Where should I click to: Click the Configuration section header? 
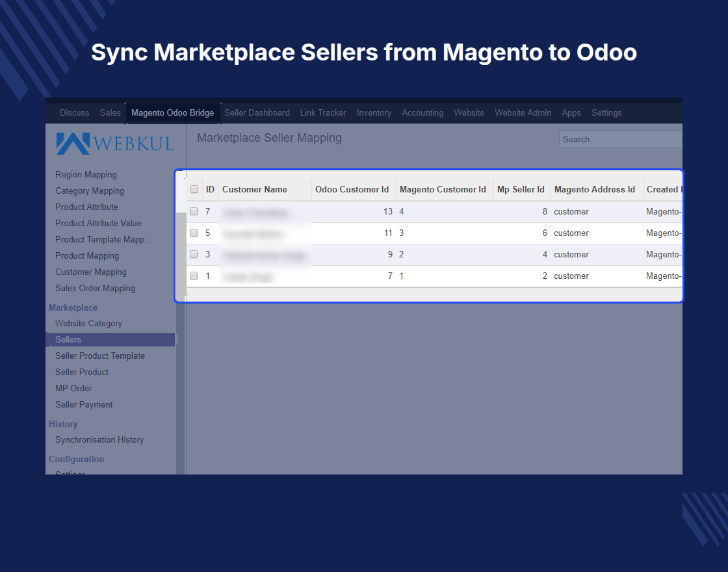(x=76, y=459)
